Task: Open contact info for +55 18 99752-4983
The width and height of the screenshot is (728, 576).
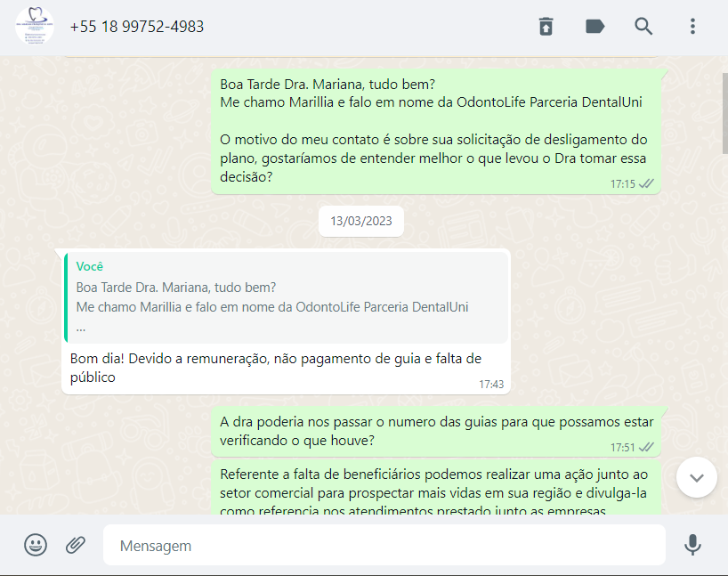Action: (136, 27)
